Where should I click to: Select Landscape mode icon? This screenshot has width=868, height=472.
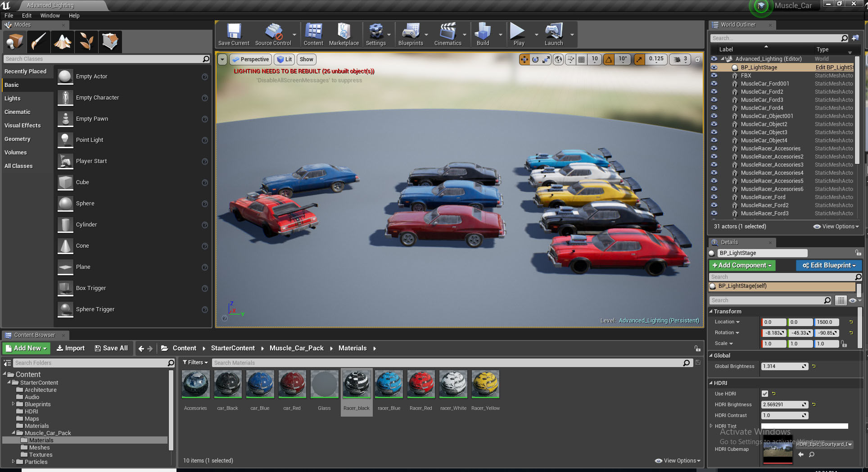coord(62,41)
